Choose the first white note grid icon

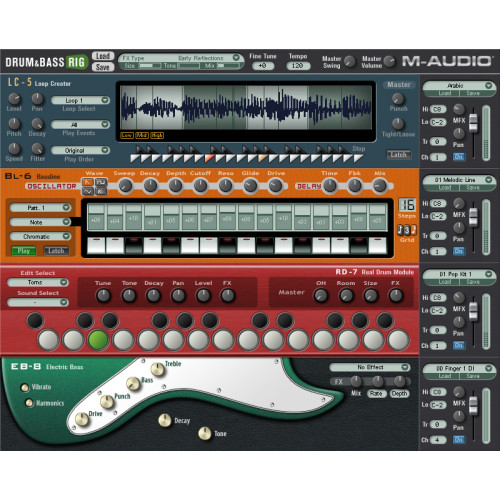400,230
